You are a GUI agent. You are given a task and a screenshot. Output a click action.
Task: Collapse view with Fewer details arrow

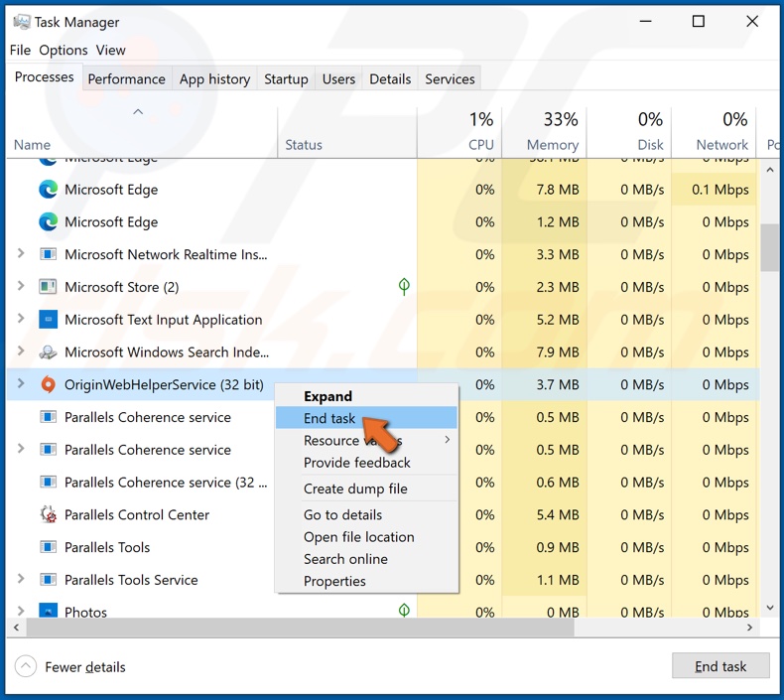[26, 666]
